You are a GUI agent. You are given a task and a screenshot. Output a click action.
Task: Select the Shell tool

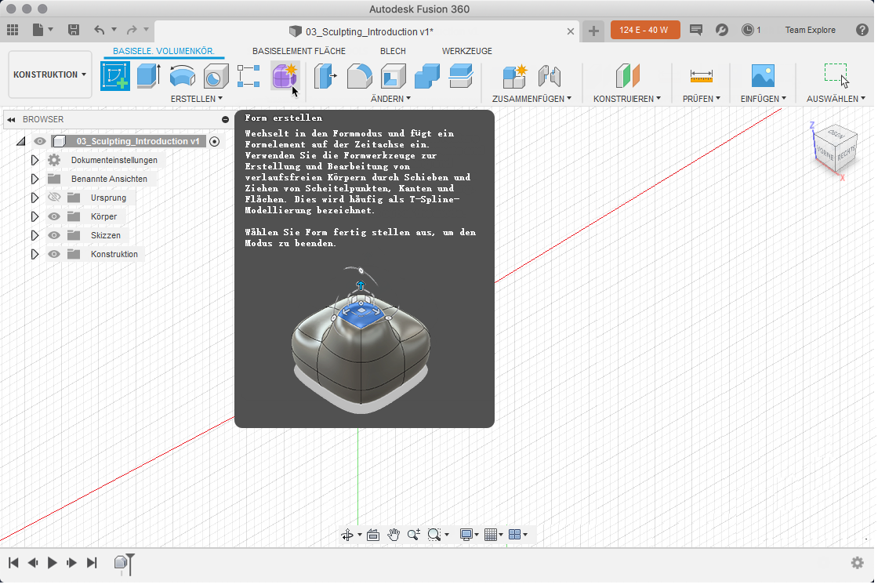[393, 76]
